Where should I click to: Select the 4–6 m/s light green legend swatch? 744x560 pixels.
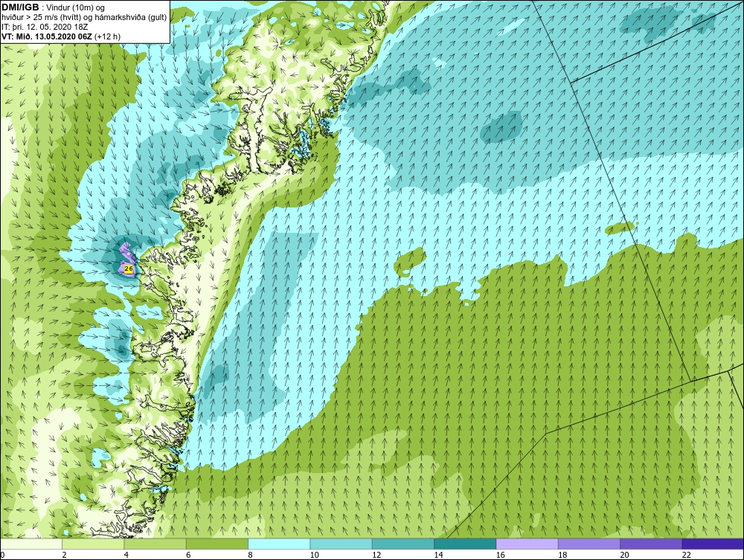point(155,544)
